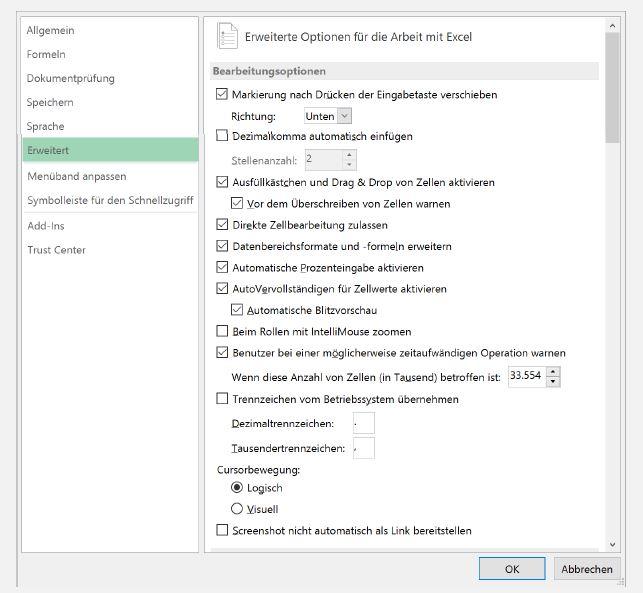The height and width of the screenshot is (593, 643).
Task: Toggle Markierung nach Drücken der Eingabetaste verschieben
Action: click(222, 94)
